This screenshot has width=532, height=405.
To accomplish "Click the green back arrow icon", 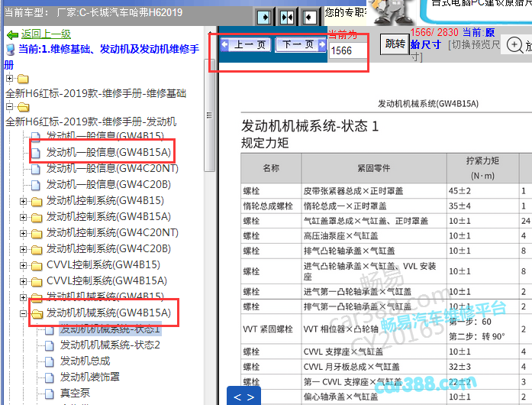I will 12,34.
